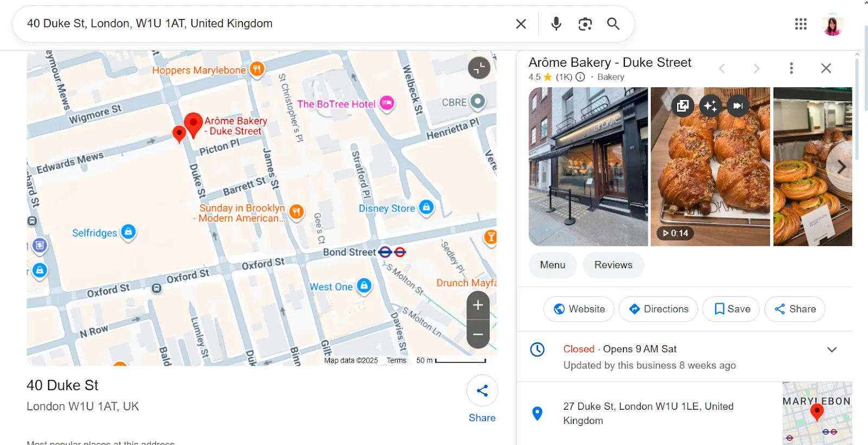Clear the search box text

[521, 24]
